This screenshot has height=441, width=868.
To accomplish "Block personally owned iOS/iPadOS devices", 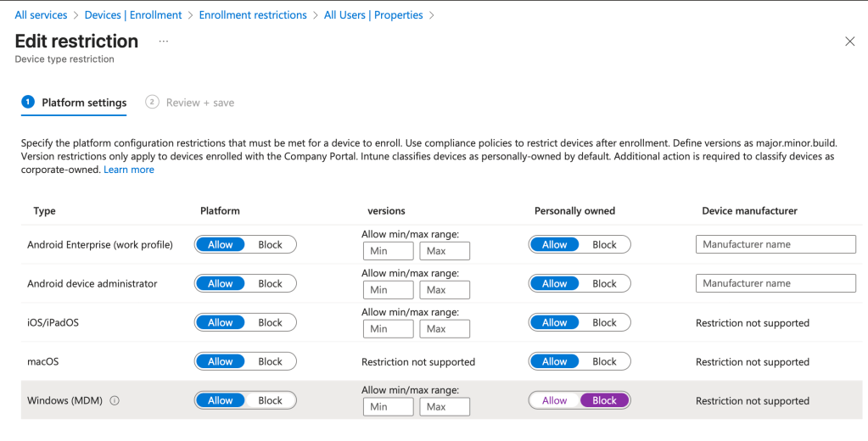I will coord(604,322).
